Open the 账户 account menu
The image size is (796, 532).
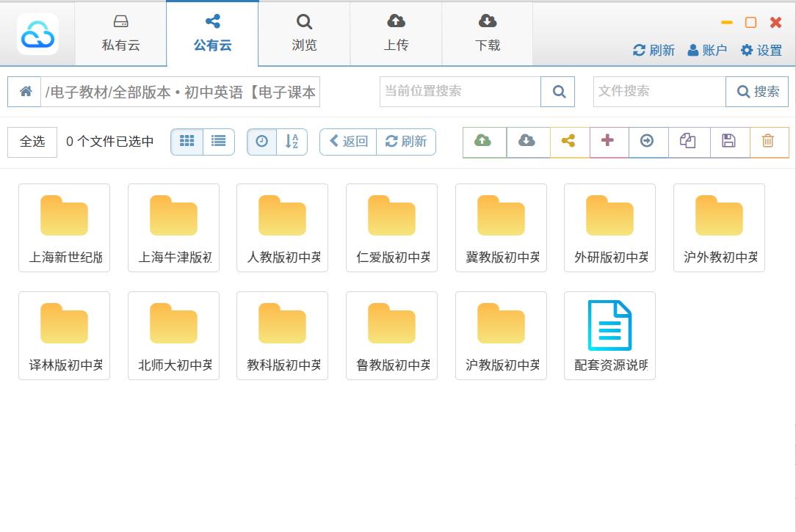707,50
